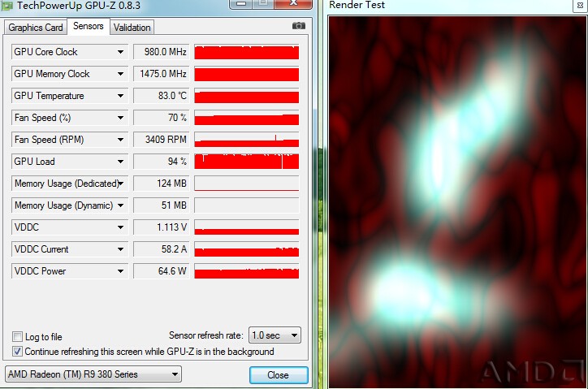Click the GPU Core Clock history graph
Viewport: 588px width, 389px height.
[x=247, y=52]
